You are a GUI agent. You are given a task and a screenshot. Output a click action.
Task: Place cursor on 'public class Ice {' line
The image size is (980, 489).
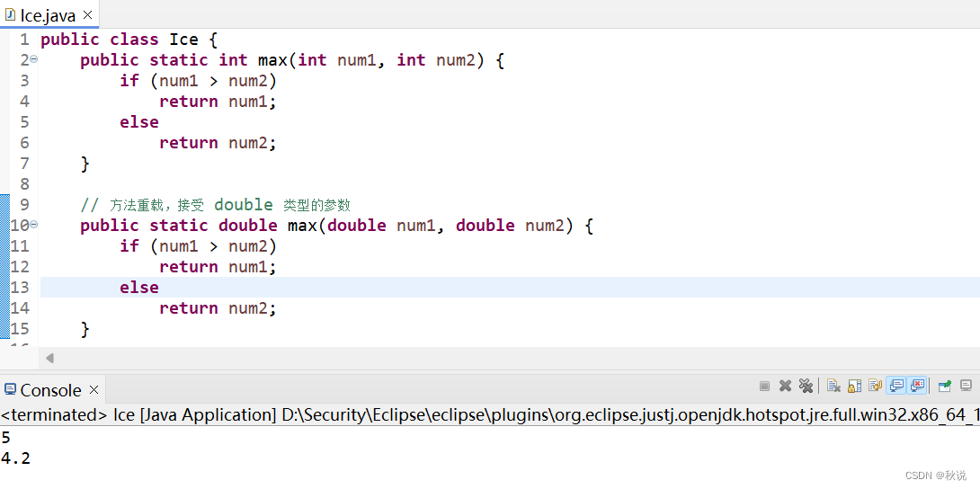(129, 40)
